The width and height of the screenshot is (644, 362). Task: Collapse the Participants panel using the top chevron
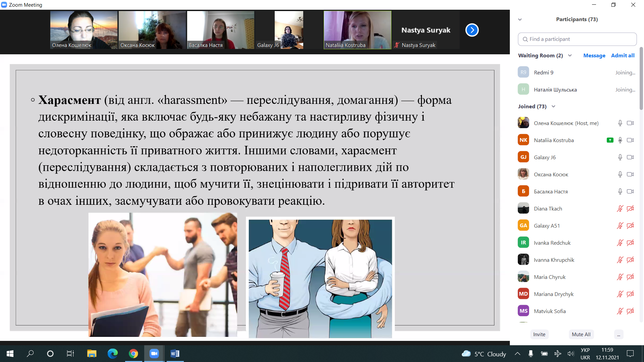[520, 19]
